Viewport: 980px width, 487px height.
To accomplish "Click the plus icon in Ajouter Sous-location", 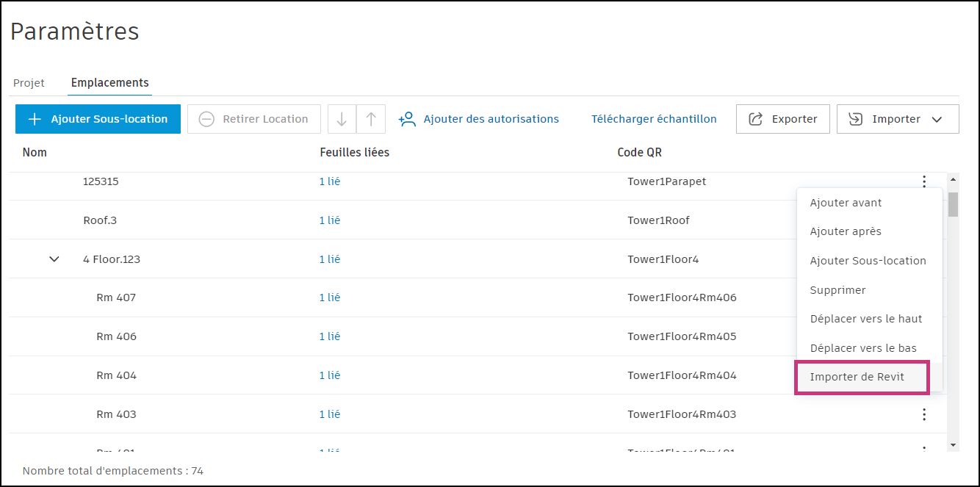I will 34,119.
